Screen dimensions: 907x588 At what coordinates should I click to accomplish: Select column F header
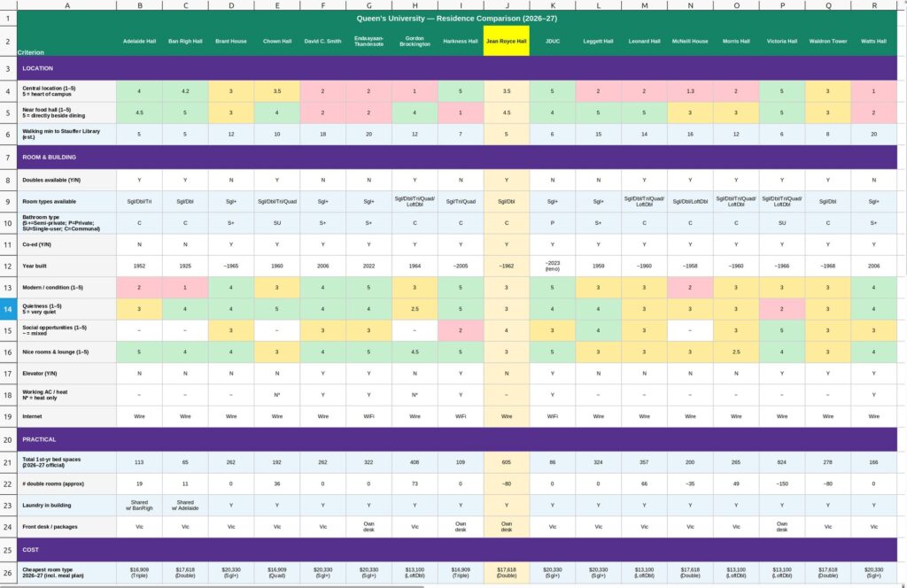click(322, 5)
